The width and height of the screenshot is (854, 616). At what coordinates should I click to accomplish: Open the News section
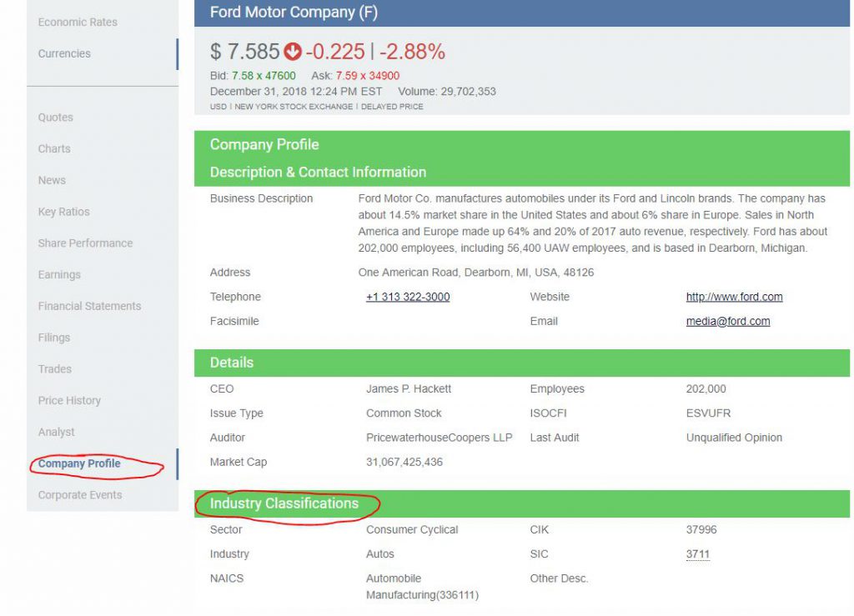(52, 180)
